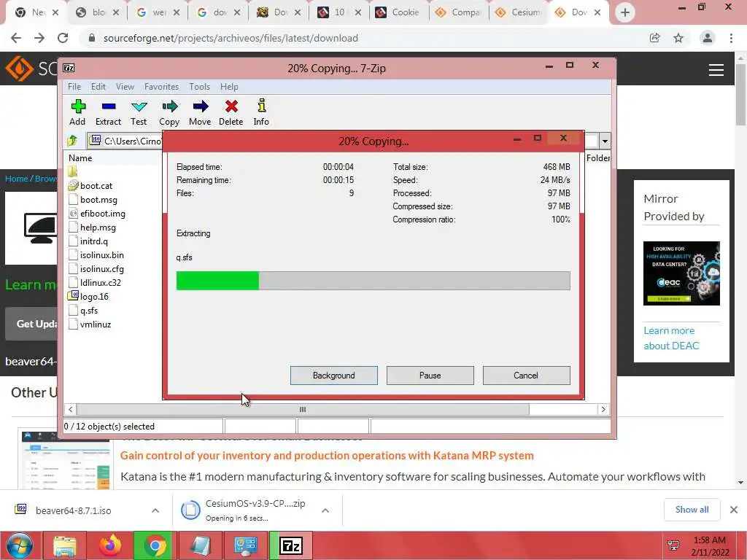The image size is (747, 560).
Task: Click the browser Back arrow
Action: point(16,38)
